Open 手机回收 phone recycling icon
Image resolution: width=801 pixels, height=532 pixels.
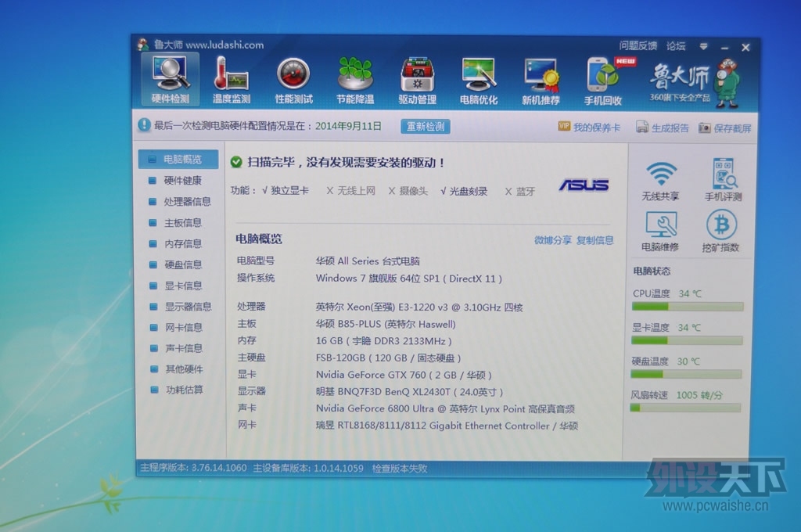(603, 82)
